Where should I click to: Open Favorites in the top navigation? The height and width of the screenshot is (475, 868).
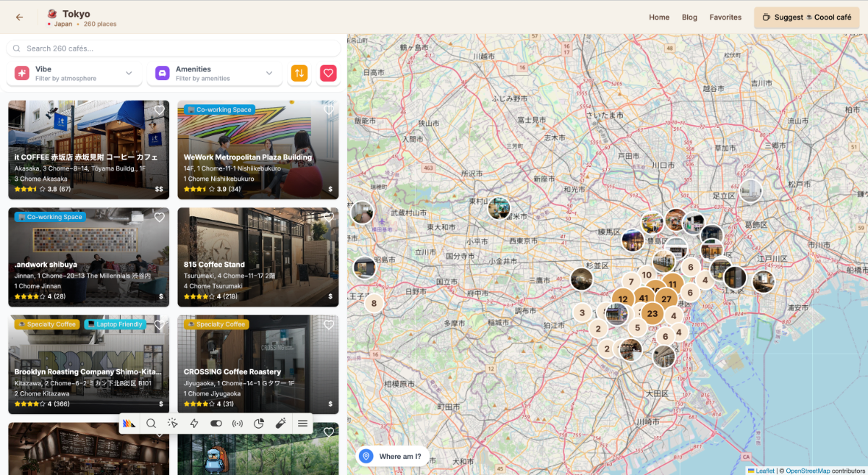[725, 17]
